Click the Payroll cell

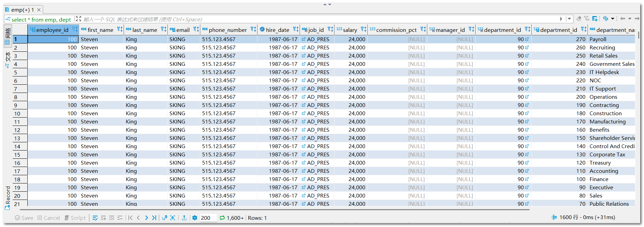click(611, 39)
